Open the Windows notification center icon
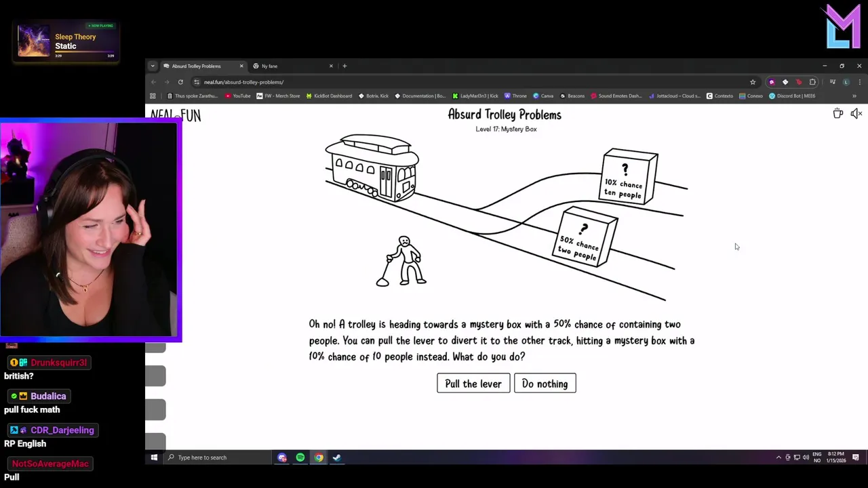 pyautogui.click(x=856, y=457)
